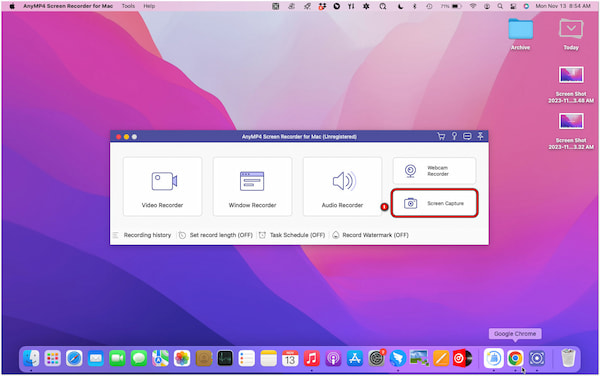Click the Siri menu bar icon
This screenshot has width=600, height=376.
point(526,6)
